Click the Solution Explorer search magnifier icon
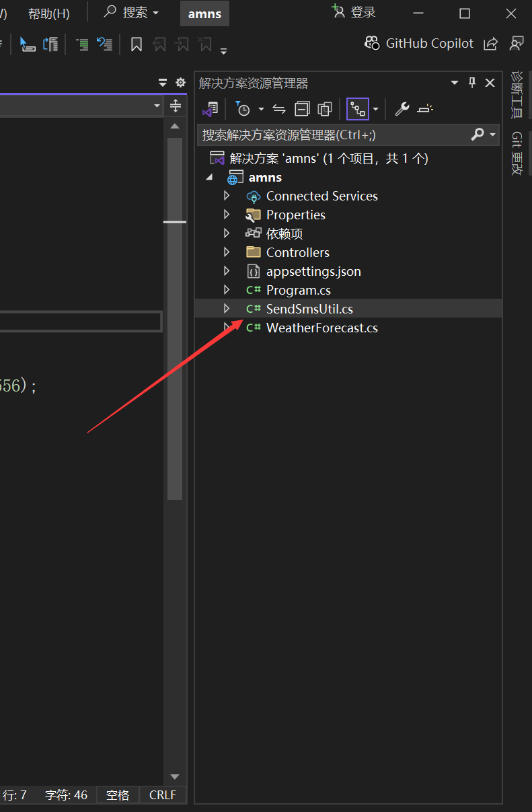Image resolution: width=532 pixels, height=812 pixels. pos(478,135)
